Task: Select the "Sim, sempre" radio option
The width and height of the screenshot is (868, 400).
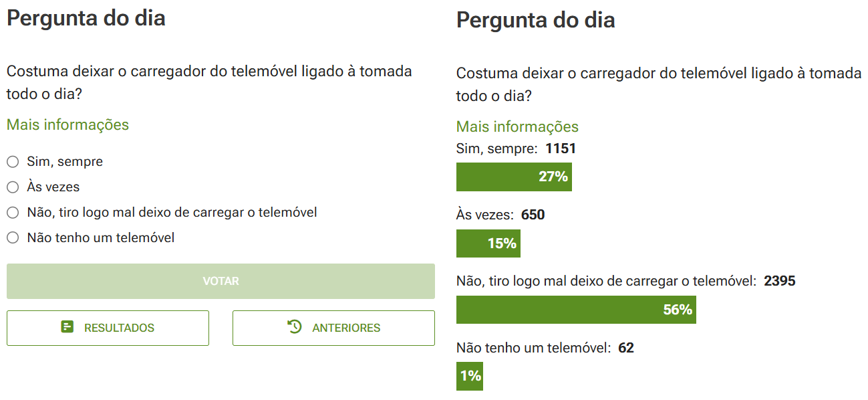Action: 13,162
